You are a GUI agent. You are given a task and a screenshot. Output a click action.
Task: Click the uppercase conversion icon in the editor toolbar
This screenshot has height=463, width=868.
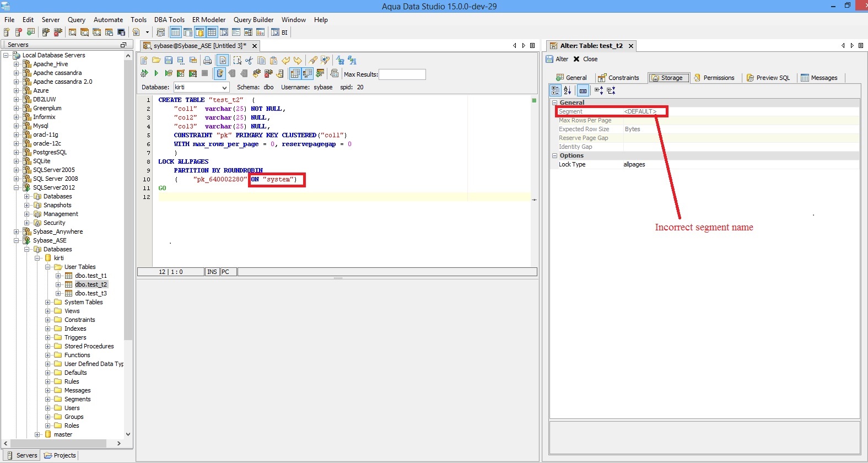click(x=352, y=60)
